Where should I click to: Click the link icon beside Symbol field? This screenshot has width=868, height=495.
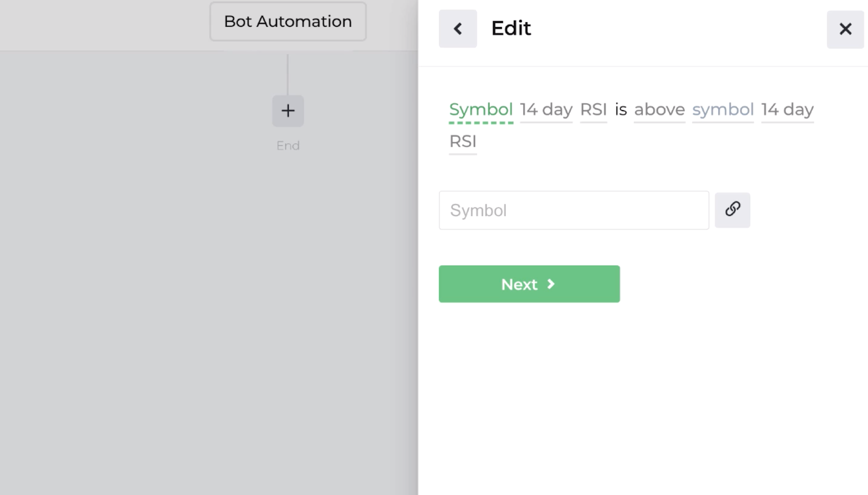732,210
